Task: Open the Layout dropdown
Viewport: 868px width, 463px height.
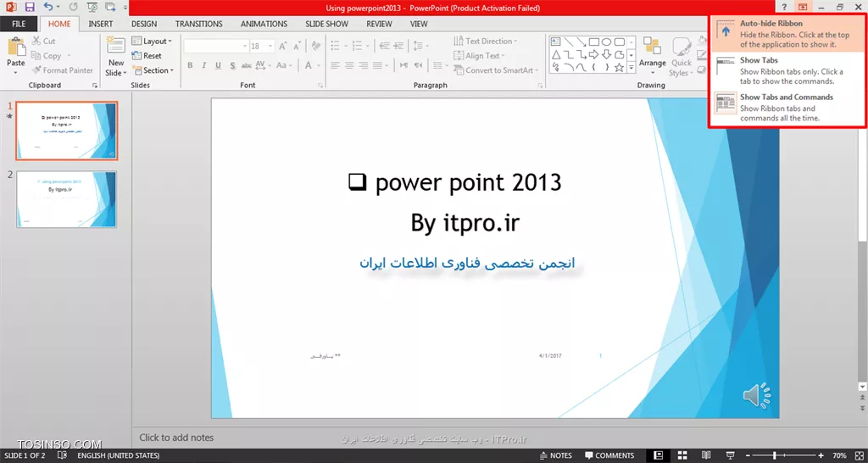Action: click(x=153, y=41)
